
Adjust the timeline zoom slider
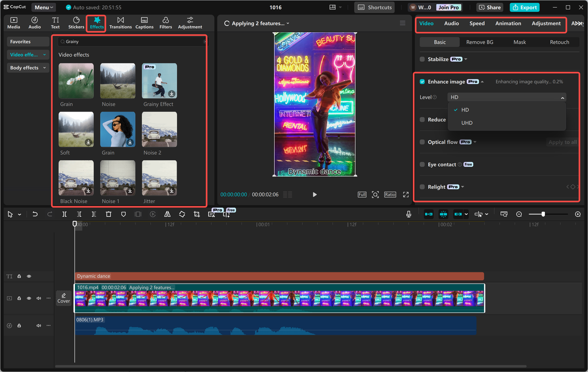click(543, 214)
